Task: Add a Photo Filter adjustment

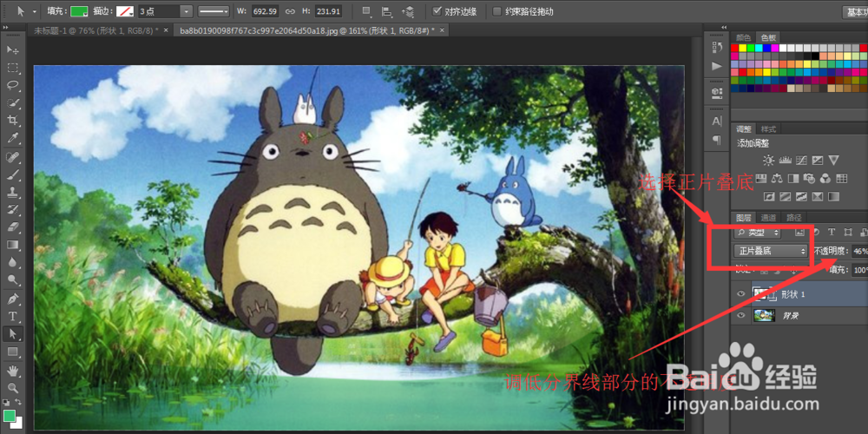Action: pos(809,178)
